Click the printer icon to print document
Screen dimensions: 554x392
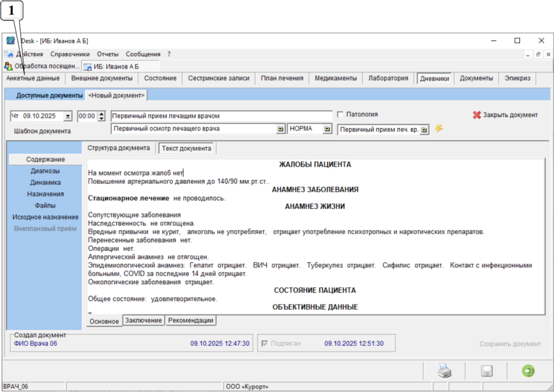point(444,371)
